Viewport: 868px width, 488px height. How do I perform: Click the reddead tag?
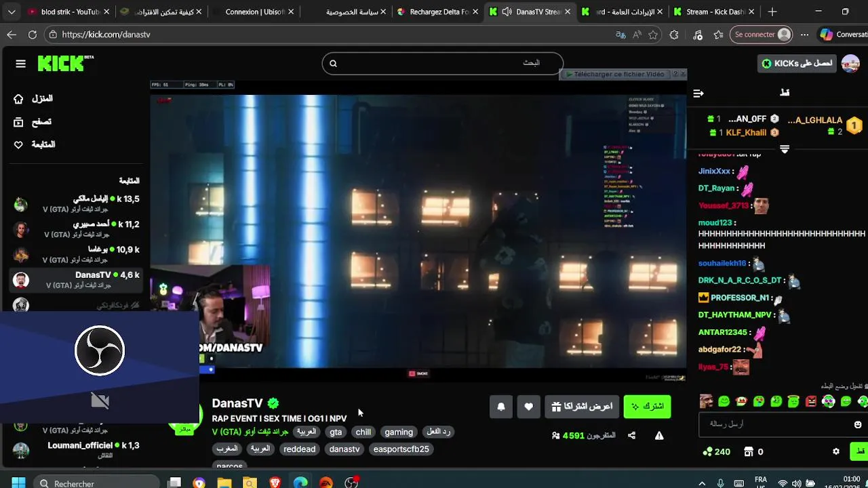(299, 449)
